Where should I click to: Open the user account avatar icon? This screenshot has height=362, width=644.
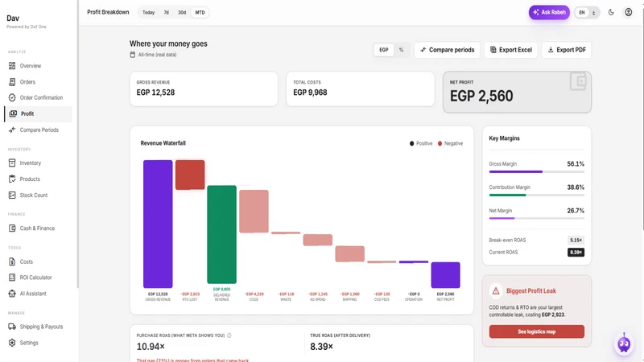629,12
